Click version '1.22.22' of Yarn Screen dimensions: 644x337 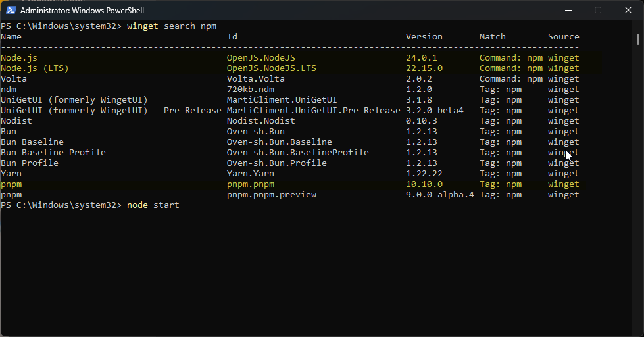[424, 174]
